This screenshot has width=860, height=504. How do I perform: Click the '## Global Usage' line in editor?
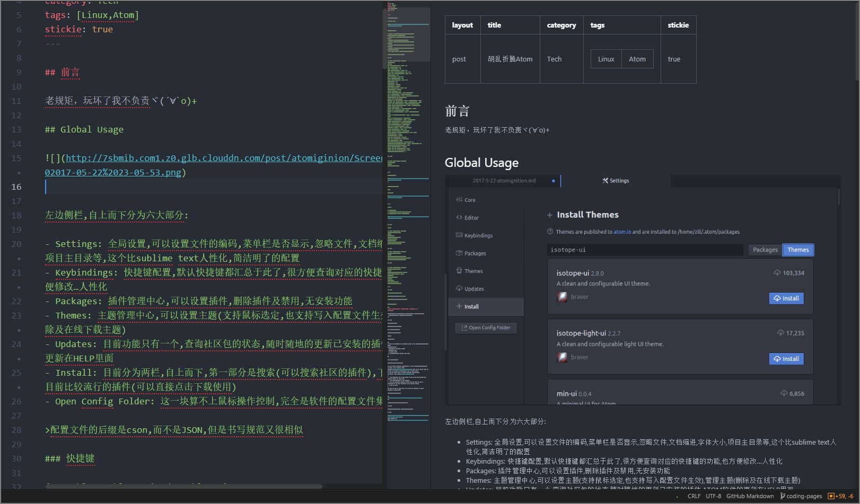tap(84, 129)
